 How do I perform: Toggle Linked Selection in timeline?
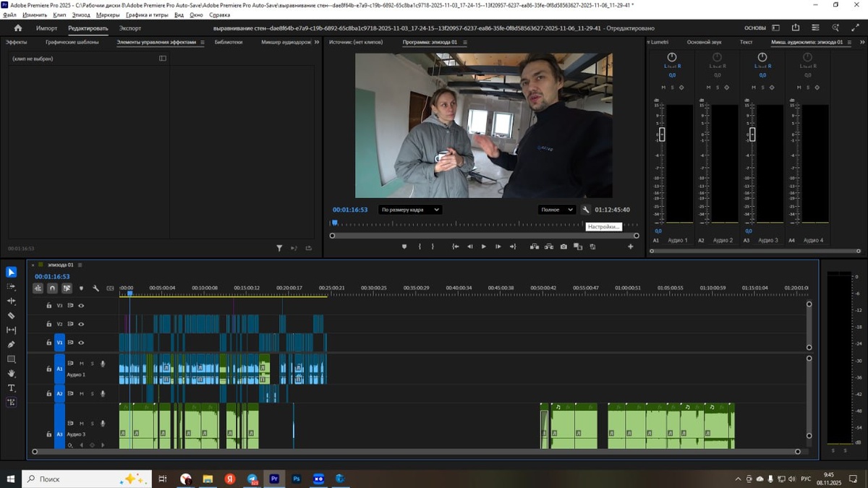click(x=67, y=288)
